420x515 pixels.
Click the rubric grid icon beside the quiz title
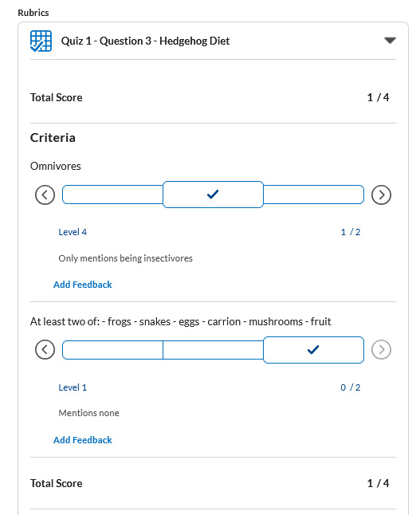pyautogui.click(x=41, y=41)
